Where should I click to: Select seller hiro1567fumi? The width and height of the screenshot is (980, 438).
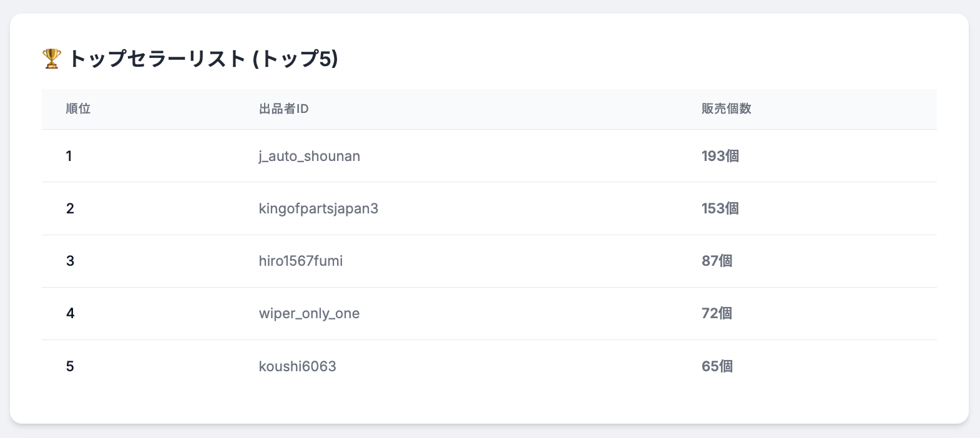click(300, 261)
